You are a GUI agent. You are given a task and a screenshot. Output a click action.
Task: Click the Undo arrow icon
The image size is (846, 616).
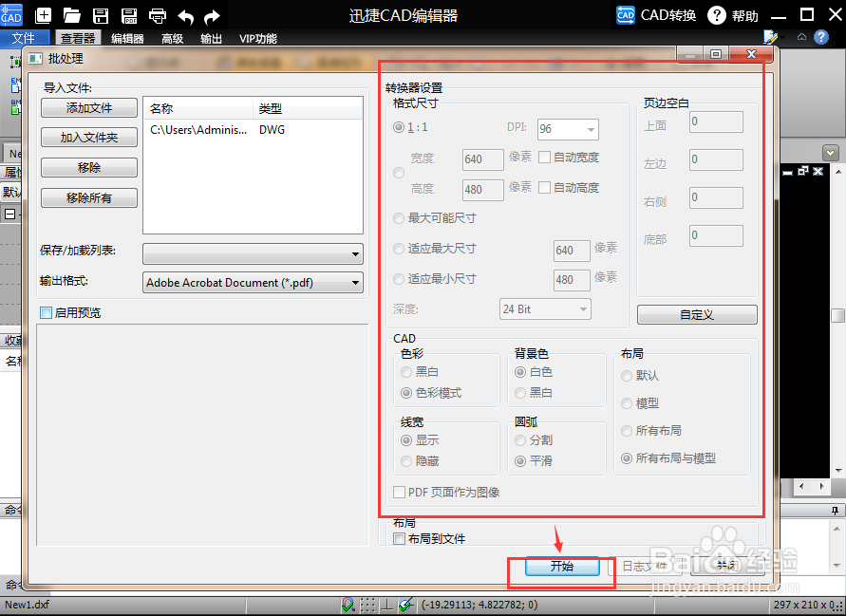coord(186,15)
